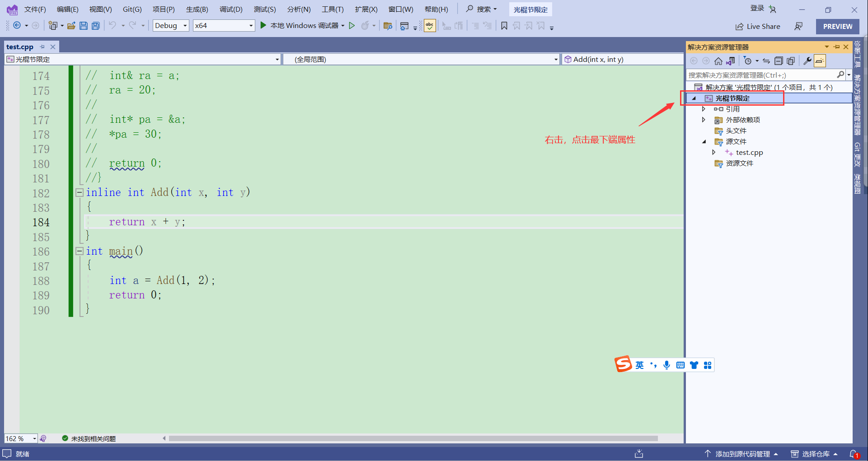Pin the test.cpp tab
The width and height of the screenshot is (868, 461).
(x=42, y=47)
